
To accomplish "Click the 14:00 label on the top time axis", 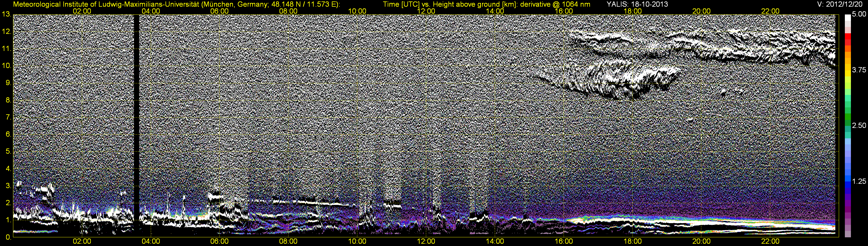I will point(495,11).
